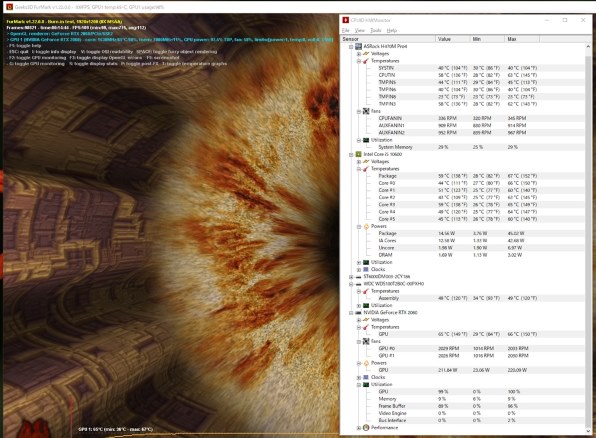Click the Powers icon under NVIDIA GeForce
This screenshot has width=596, height=438.
pos(366,363)
